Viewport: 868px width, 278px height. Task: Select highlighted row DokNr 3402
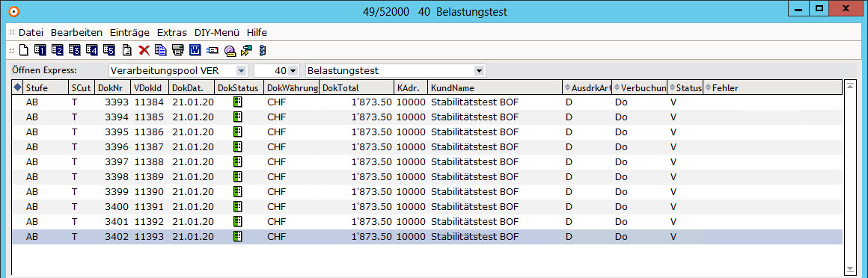coord(427,237)
